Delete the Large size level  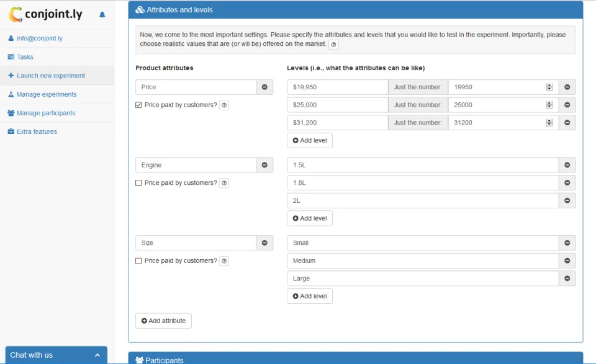coord(567,278)
